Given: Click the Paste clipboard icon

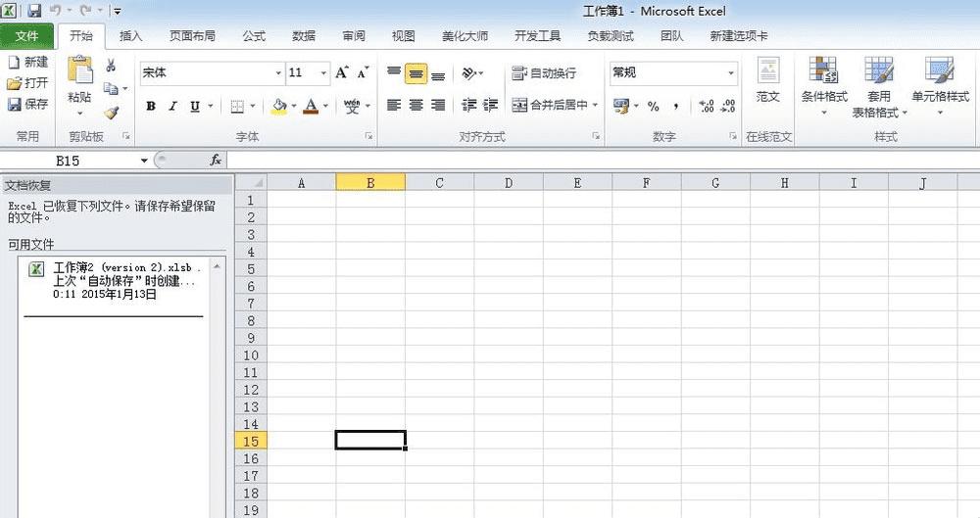Looking at the screenshot, I should click(x=80, y=70).
